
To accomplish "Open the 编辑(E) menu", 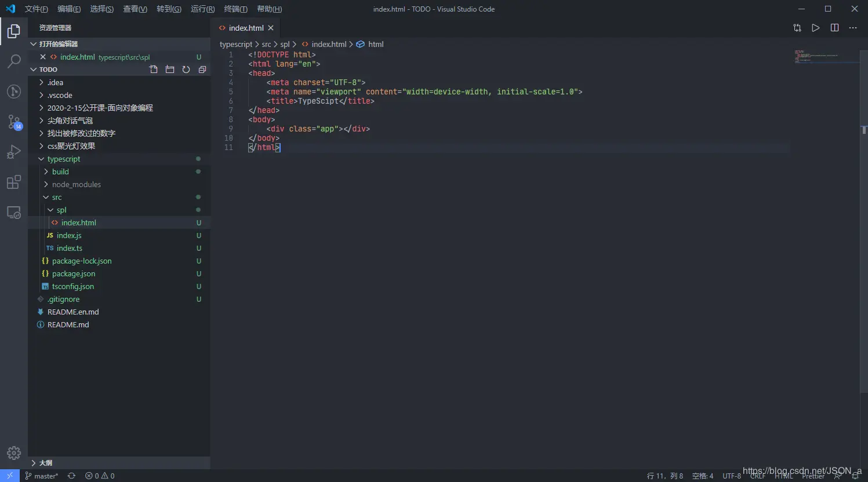I will click(x=69, y=9).
